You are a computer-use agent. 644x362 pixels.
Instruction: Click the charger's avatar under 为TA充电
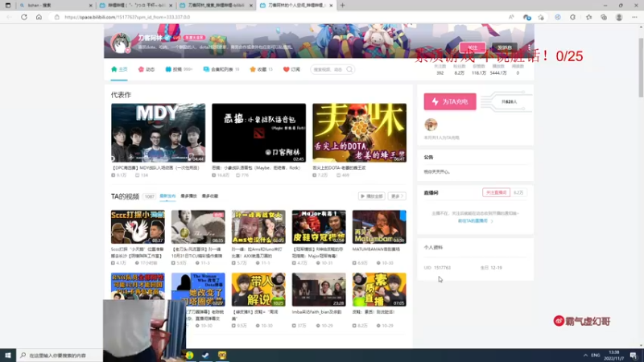point(431,125)
